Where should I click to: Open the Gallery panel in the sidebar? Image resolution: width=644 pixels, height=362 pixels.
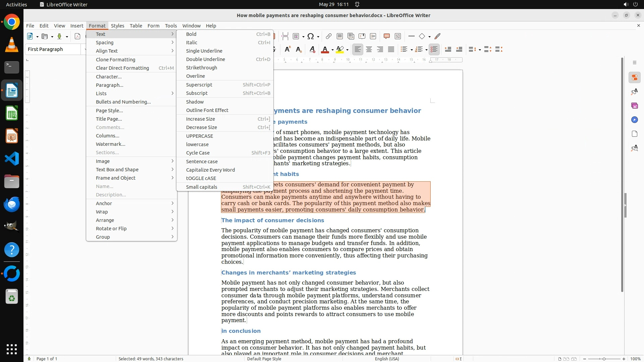[x=634, y=106]
